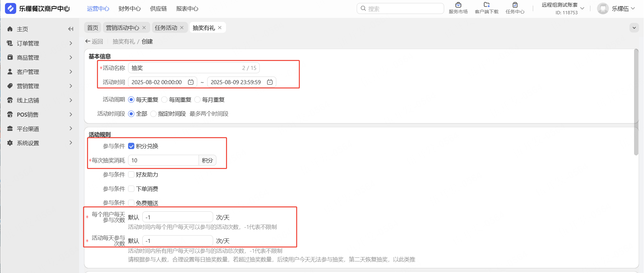Screen dimensions: 644x273
Task: Click the 线上店铺 store icon
Action: coord(10,100)
